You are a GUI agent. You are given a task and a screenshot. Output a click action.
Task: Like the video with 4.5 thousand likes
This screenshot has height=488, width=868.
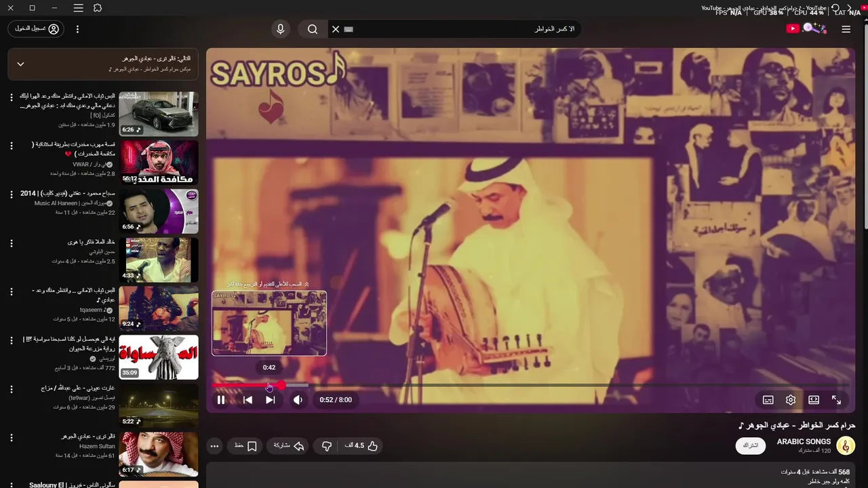pos(362,446)
